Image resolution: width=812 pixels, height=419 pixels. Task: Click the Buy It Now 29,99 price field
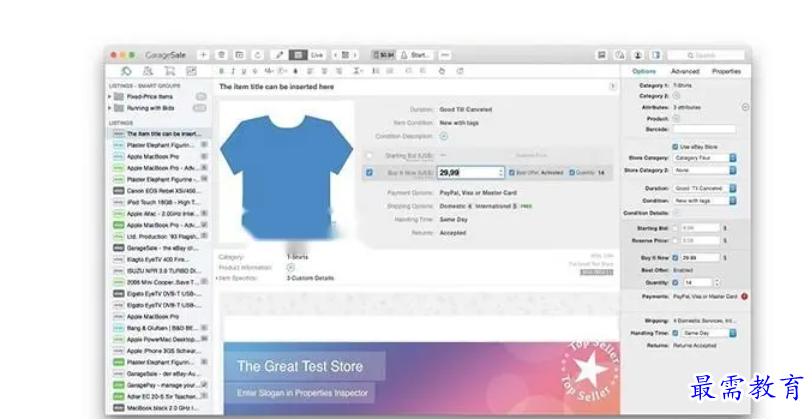click(x=470, y=172)
